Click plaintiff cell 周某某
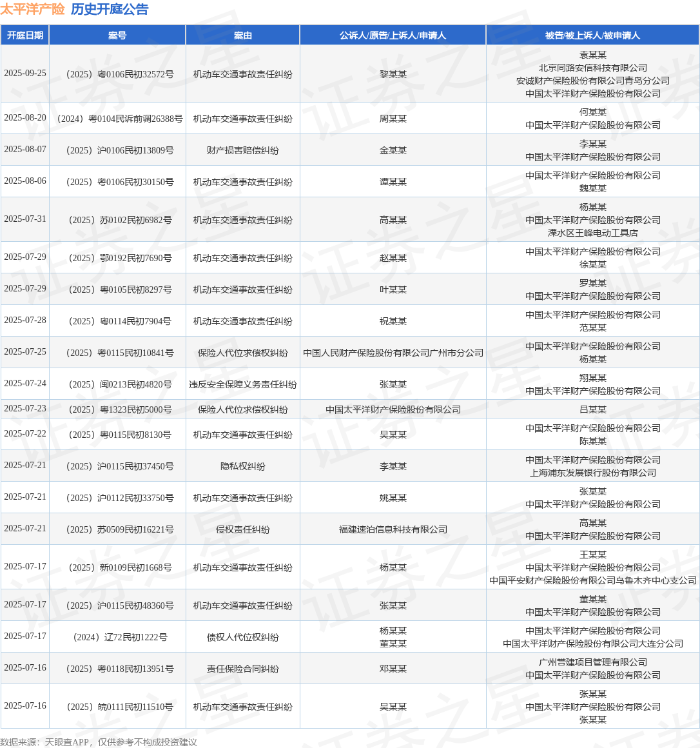Screen dimensions: 700x748 [x=393, y=119]
